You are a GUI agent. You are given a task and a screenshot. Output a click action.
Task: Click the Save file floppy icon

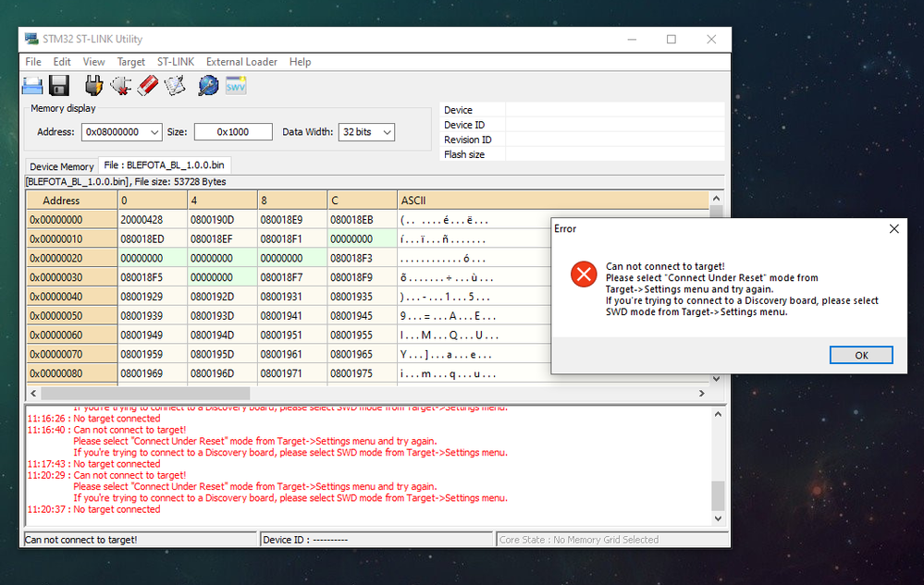[59, 86]
